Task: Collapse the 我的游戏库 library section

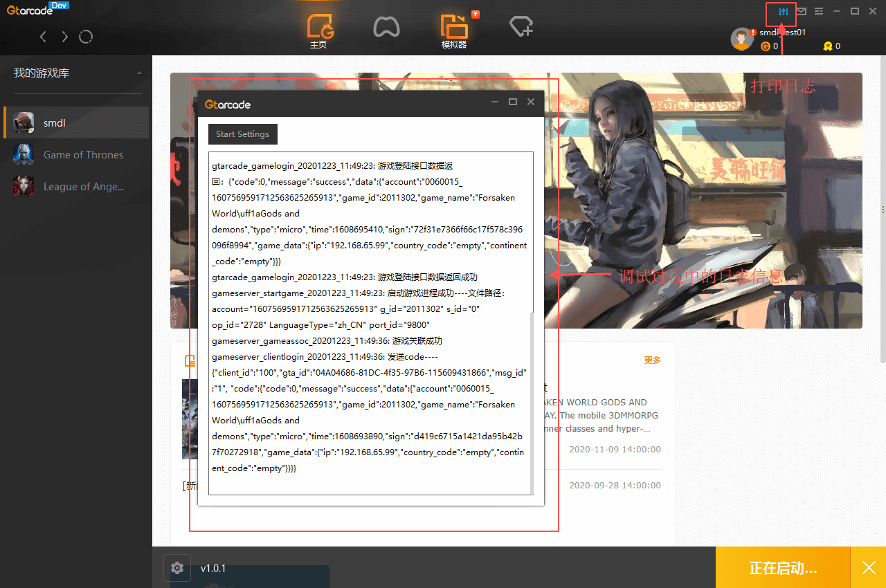Action: coord(139,73)
